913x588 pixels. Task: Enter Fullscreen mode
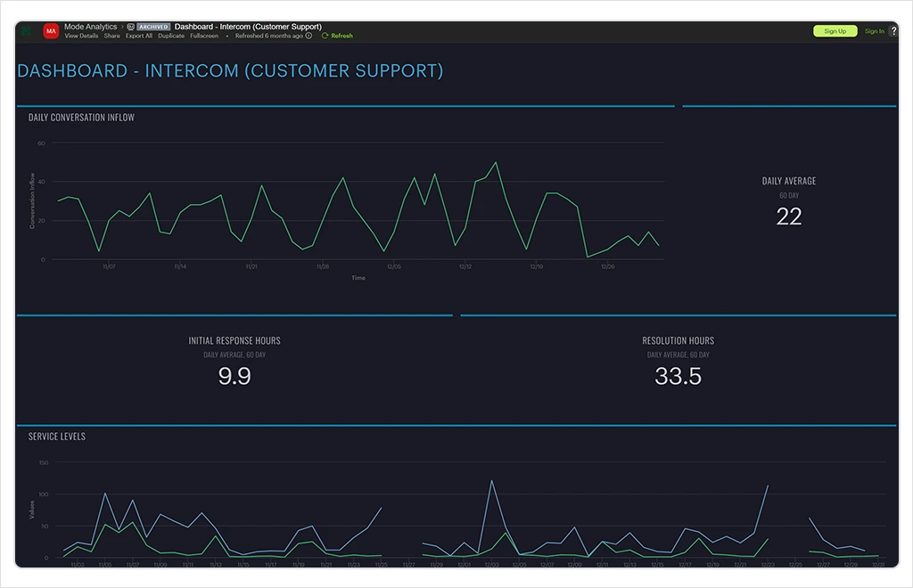pyautogui.click(x=204, y=37)
